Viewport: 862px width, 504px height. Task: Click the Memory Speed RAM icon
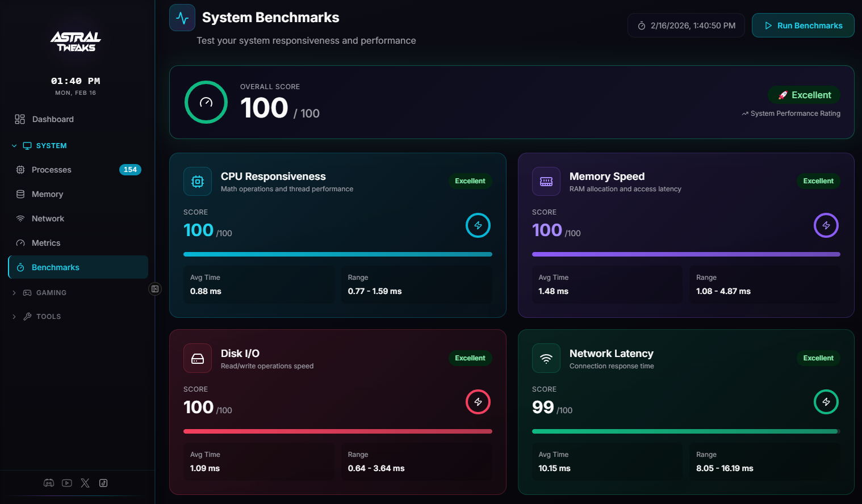546,182
